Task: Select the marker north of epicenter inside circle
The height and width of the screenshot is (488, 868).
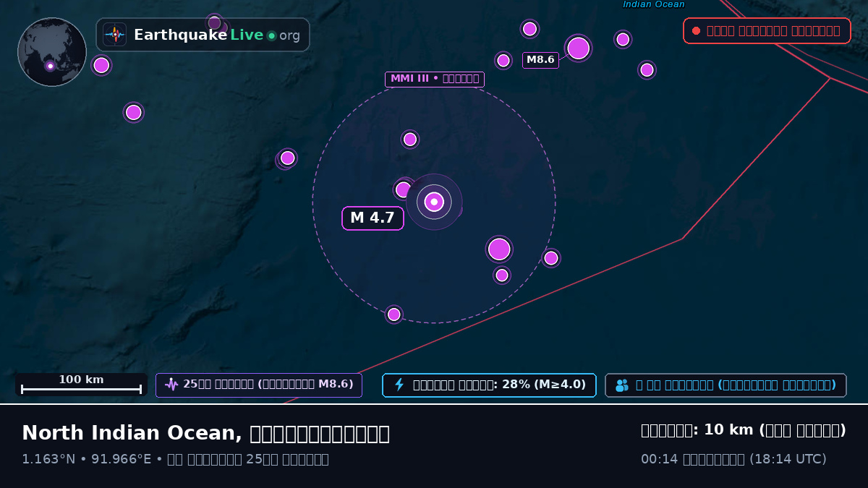Action: 410,140
